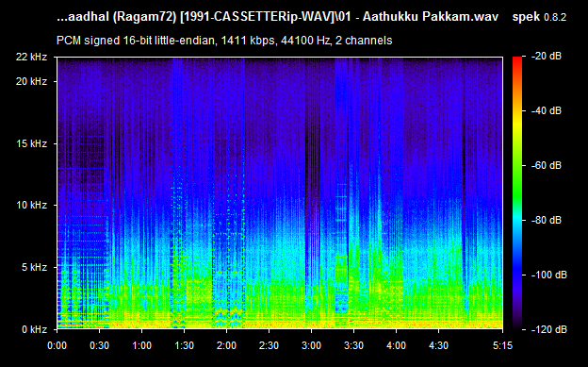Click the 2:00 time axis label

point(226,345)
